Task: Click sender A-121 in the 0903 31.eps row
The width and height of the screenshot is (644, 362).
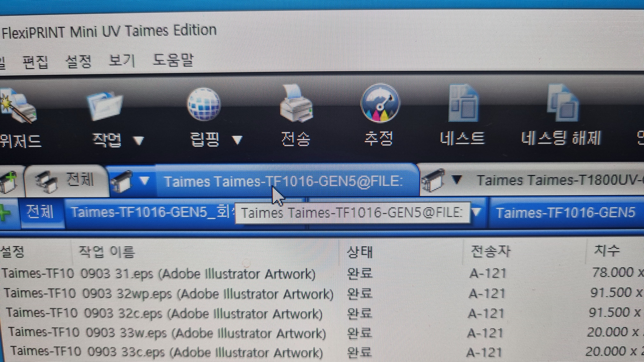Action: click(x=487, y=273)
